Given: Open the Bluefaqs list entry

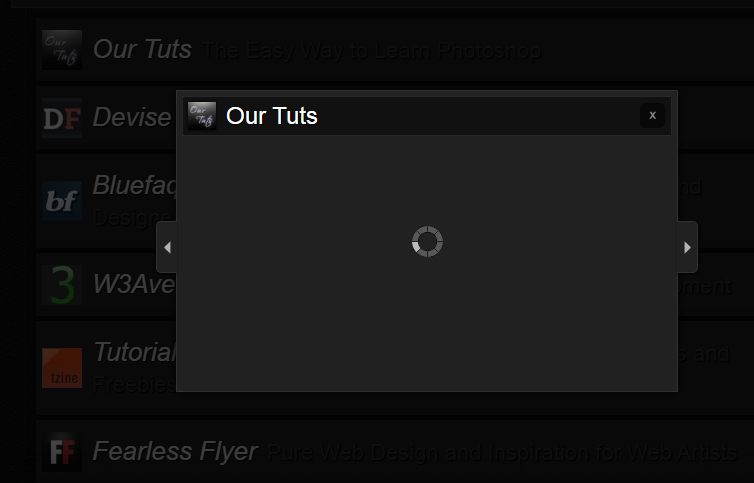Looking at the screenshot, I should click(x=135, y=186).
